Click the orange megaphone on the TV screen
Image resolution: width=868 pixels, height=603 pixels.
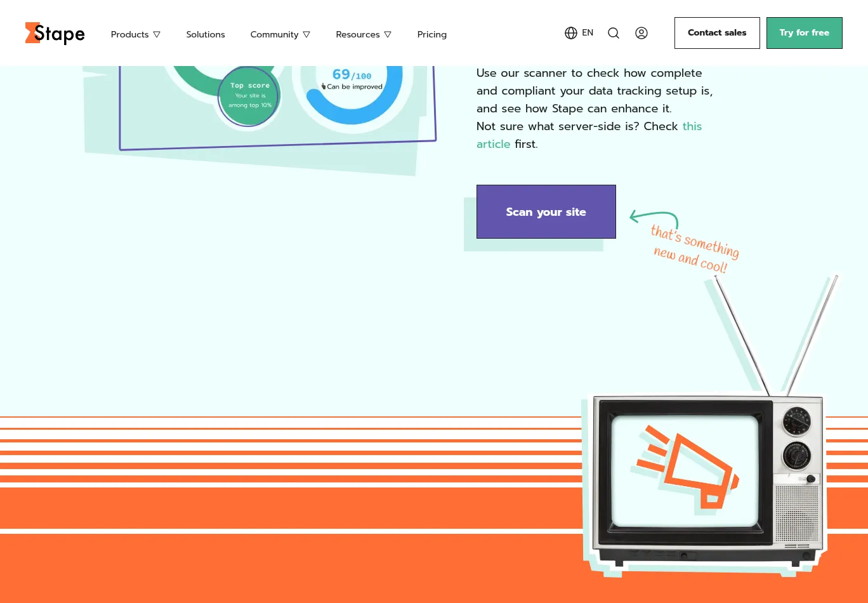[687, 469]
